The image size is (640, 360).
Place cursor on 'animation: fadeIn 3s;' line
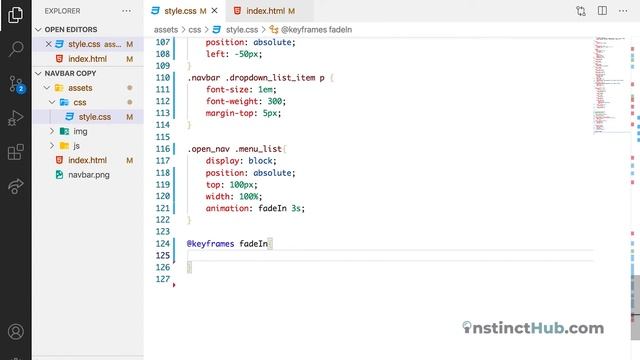(255, 208)
